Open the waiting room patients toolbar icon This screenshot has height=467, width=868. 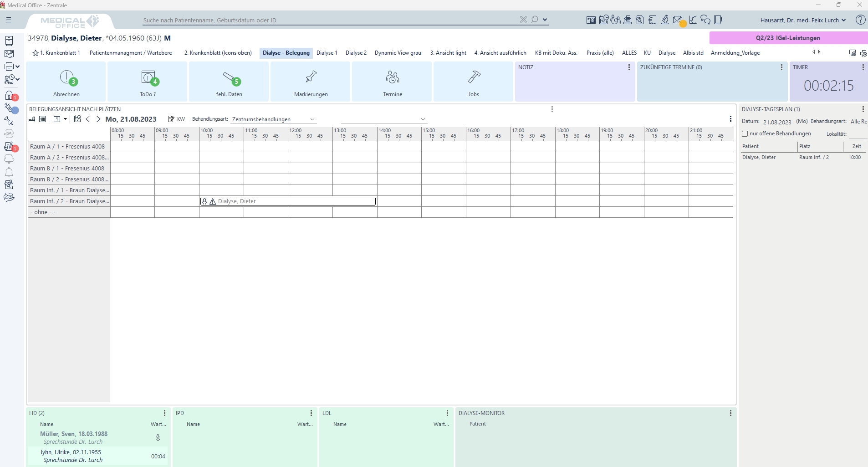tap(616, 20)
